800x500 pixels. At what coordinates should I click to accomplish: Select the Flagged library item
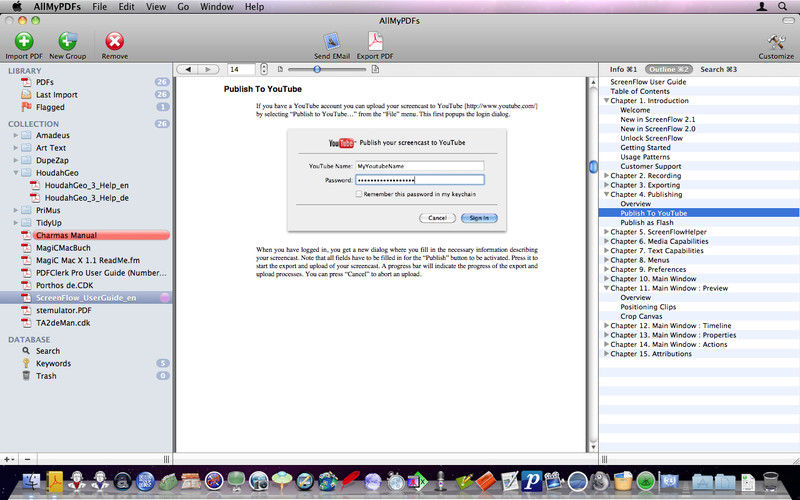50,107
